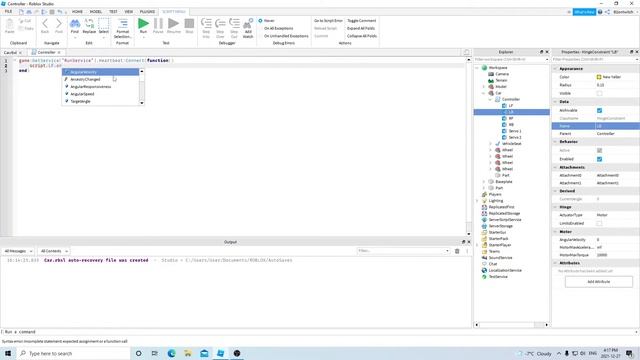Click the Windows Start button
Screen dimensions: 640x360
[8, 353]
